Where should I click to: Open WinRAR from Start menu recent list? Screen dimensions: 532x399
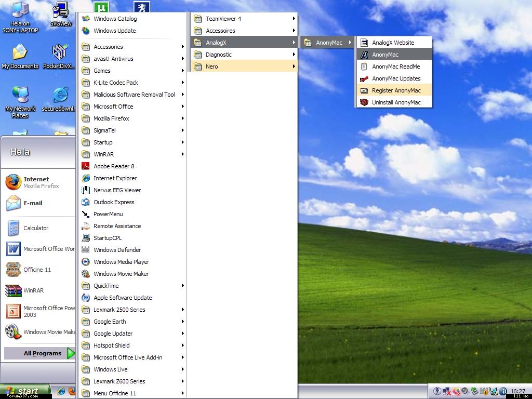39,290
